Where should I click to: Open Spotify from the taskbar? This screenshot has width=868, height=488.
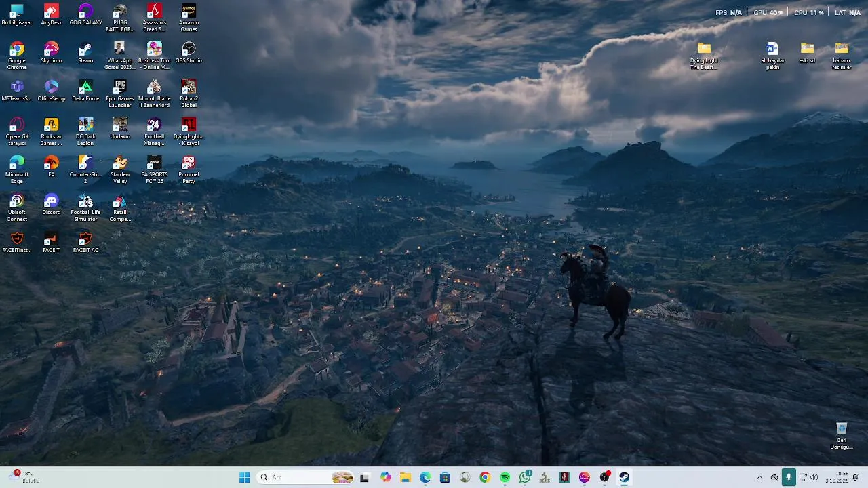(505, 477)
